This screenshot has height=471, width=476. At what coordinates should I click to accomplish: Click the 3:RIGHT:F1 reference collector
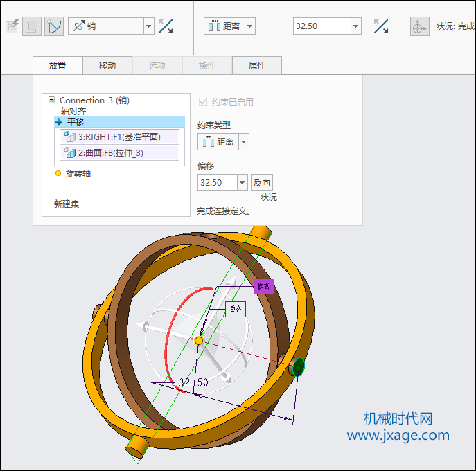click(x=120, y=137)
